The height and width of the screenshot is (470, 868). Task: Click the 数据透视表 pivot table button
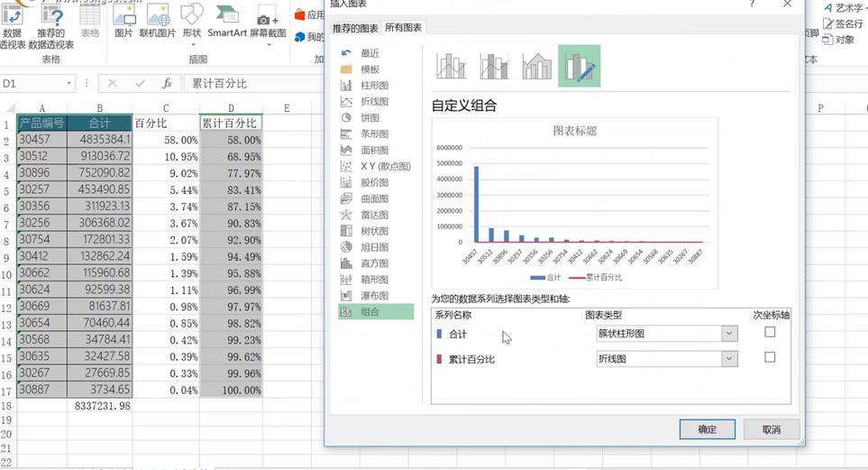coord(13,25)
